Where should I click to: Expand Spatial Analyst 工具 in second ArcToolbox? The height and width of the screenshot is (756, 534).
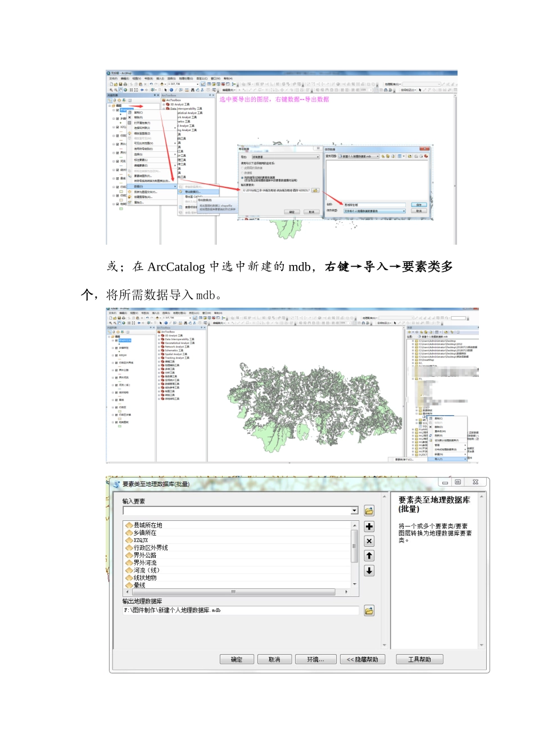click(x=159, y=354)
